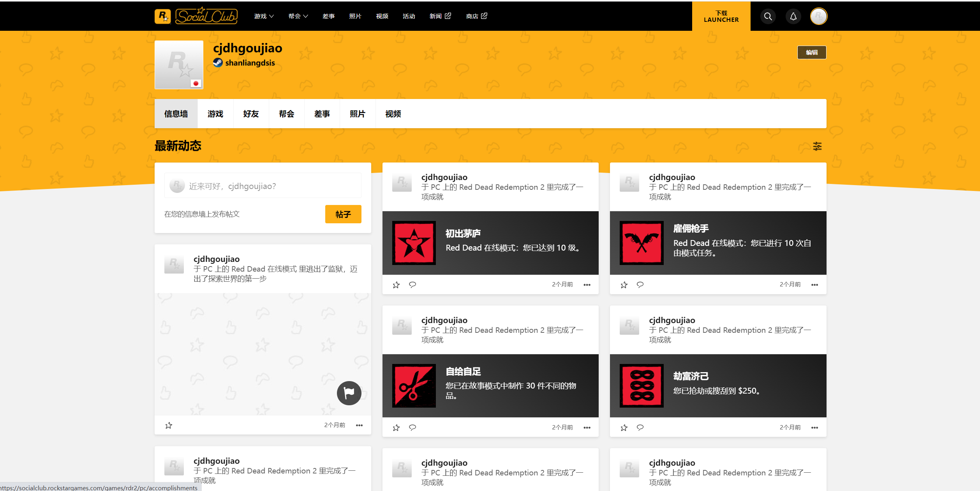Switch to the 帮会 profile tab

[287, 114]
